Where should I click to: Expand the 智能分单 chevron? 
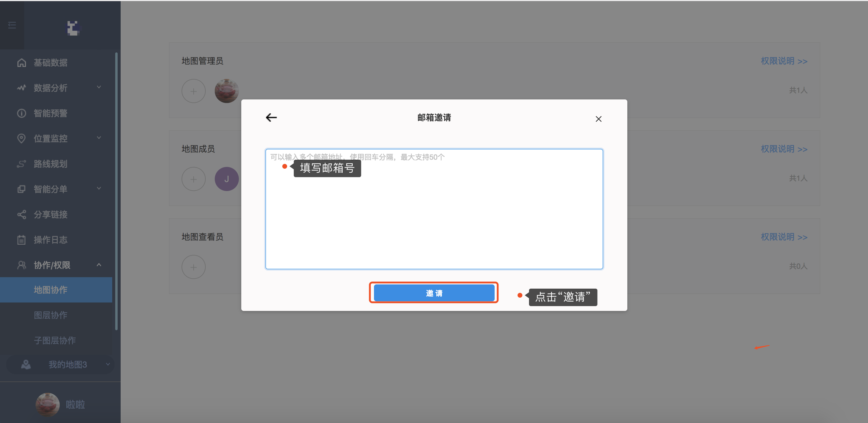(99, 188)
